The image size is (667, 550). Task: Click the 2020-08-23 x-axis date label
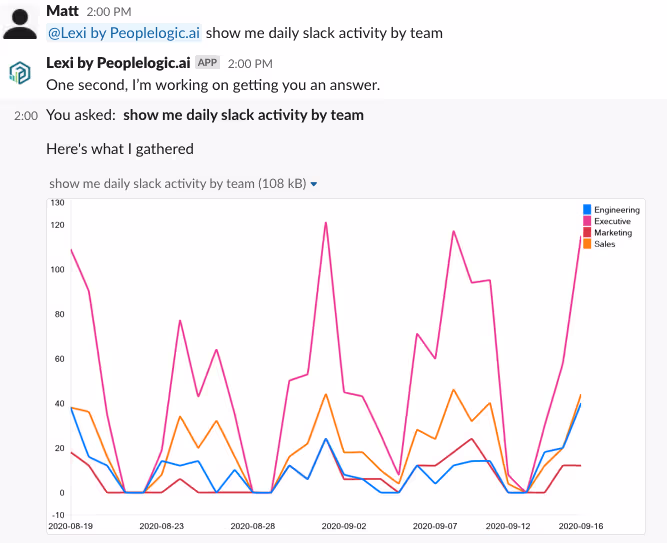(162, 526)
